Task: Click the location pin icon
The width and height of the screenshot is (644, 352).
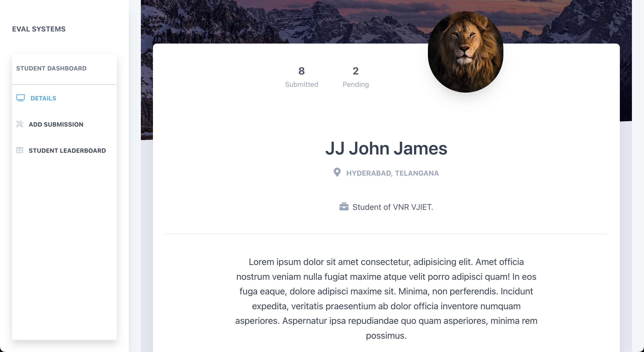Action: [x=337, y=172]
